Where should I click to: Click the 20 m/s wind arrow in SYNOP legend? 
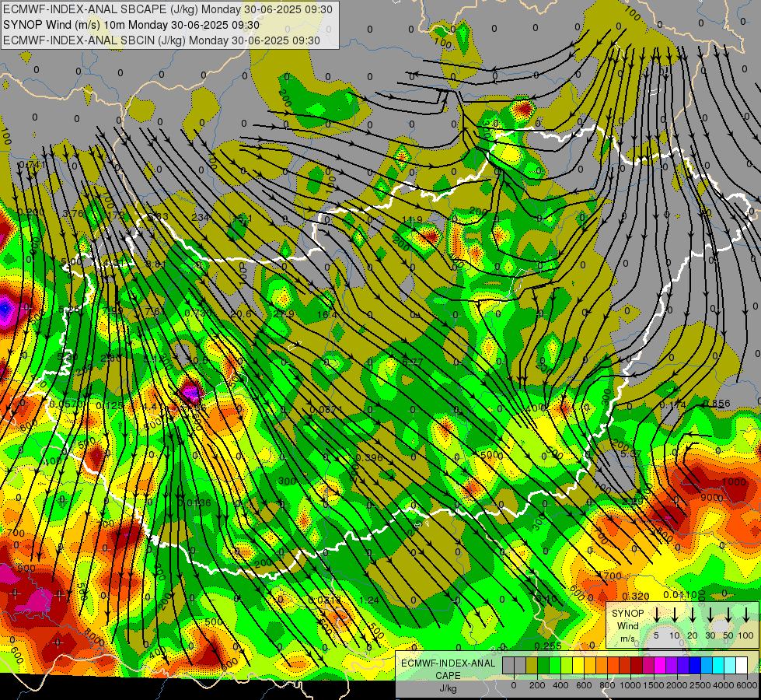click(x=693, y=614)
